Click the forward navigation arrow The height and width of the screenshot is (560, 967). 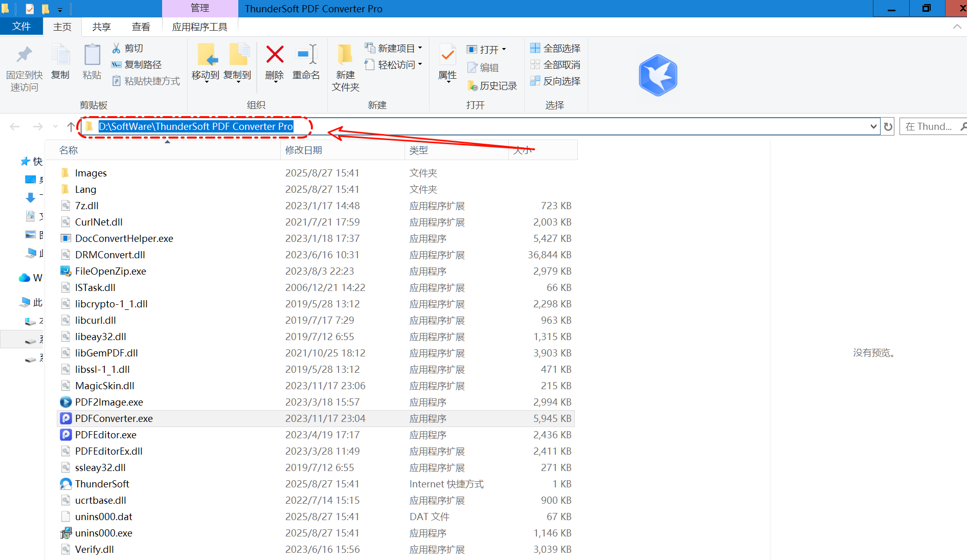38,126
